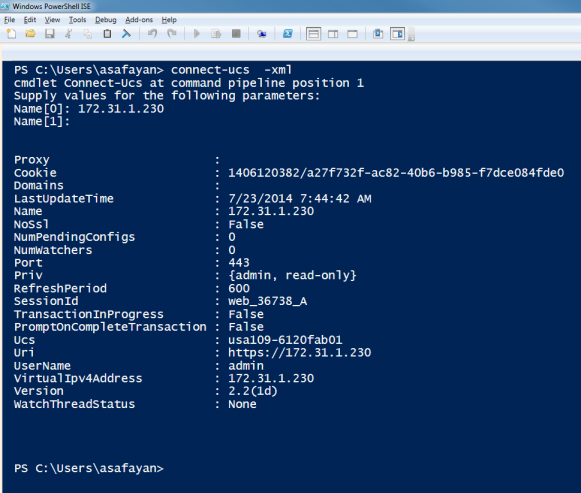
Task: Open the Tools menu
Action: (77, 20)
